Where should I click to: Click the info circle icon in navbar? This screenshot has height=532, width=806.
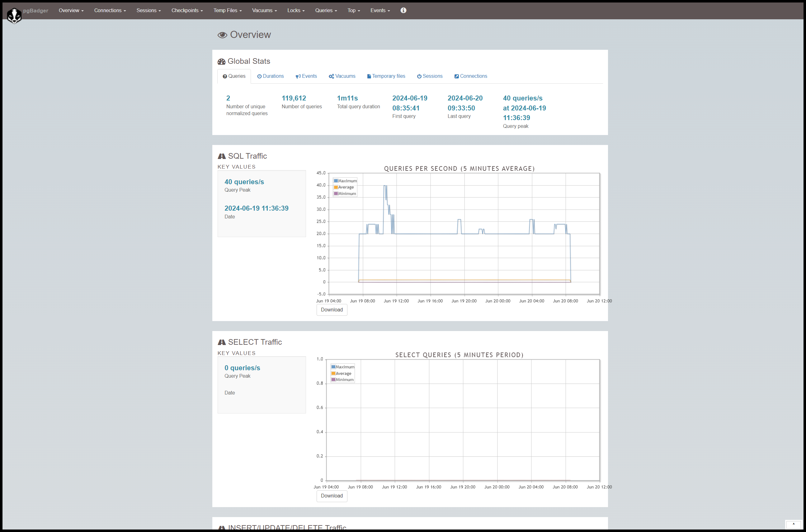(403, 11)
